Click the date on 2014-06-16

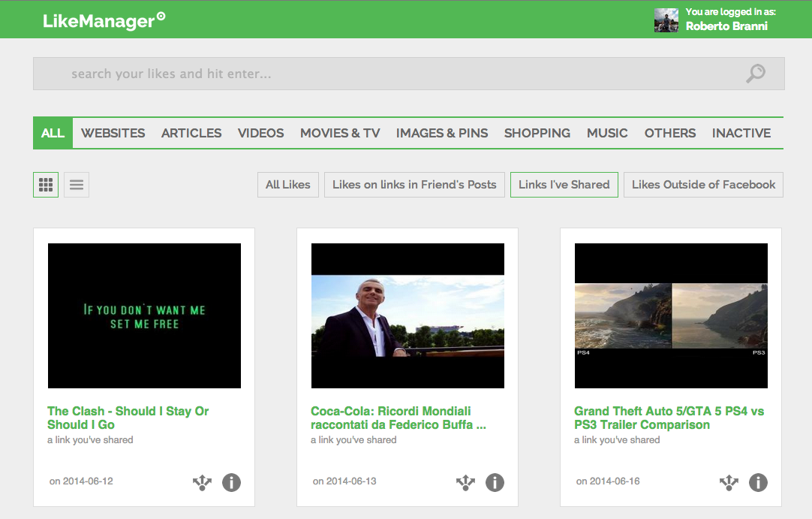[x=608, y=481]
